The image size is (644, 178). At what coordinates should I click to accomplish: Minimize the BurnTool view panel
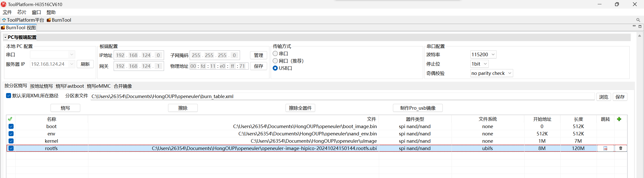click(634, 26)
